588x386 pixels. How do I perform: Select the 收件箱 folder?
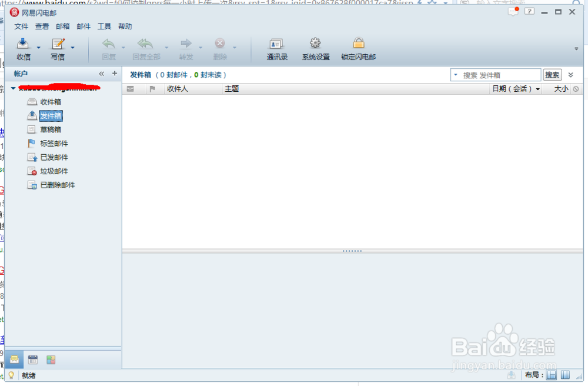51,102
